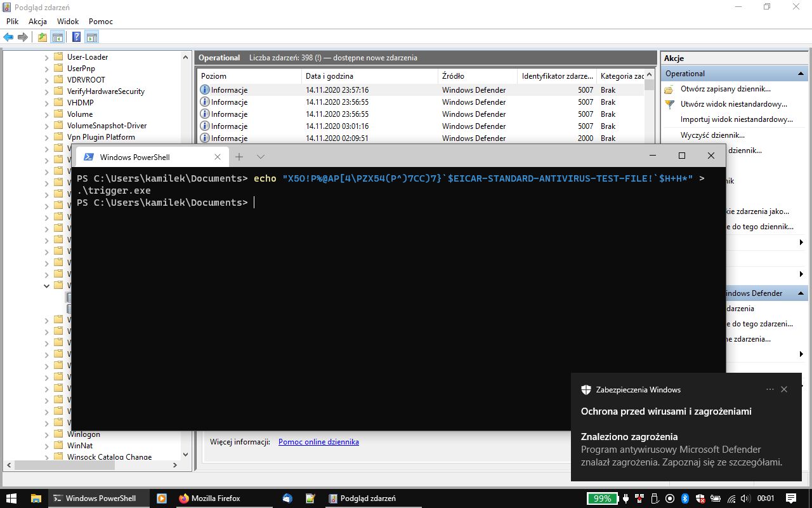Click the Znaleziono zagrożenia notification text
The height and width of the screenshot is (508, 812).
pos(629,437)
